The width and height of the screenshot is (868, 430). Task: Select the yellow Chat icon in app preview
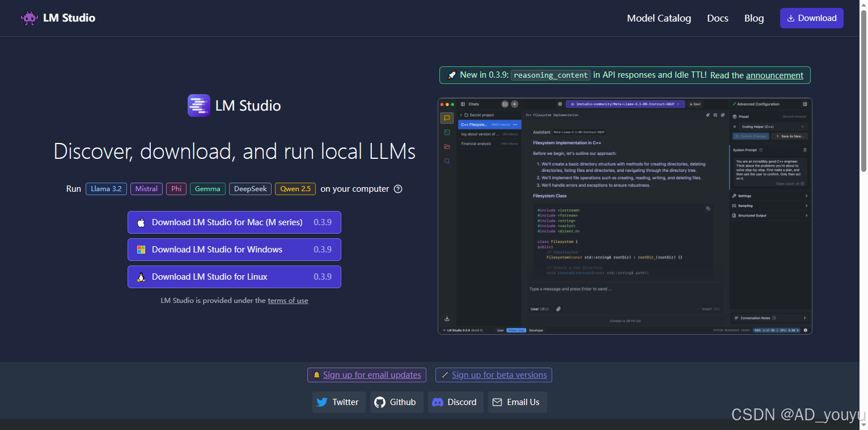tap(447, 118)
